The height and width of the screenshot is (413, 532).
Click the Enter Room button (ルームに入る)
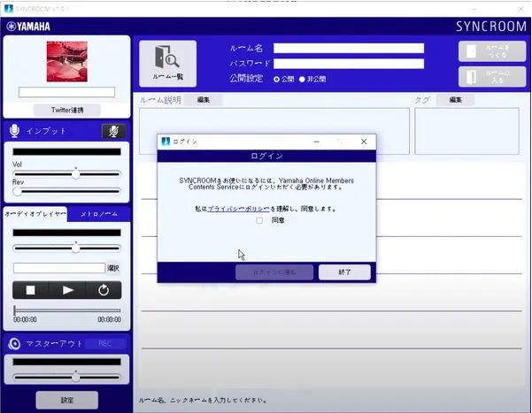point(492,77)
